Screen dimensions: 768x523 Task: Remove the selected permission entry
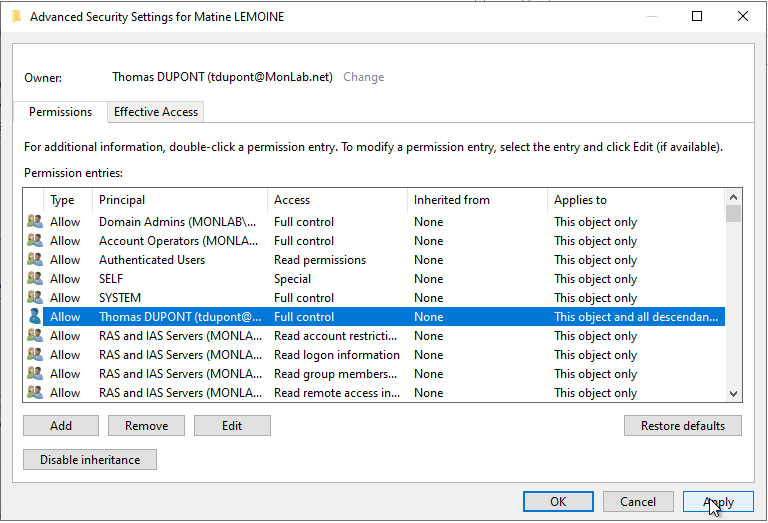146,426
